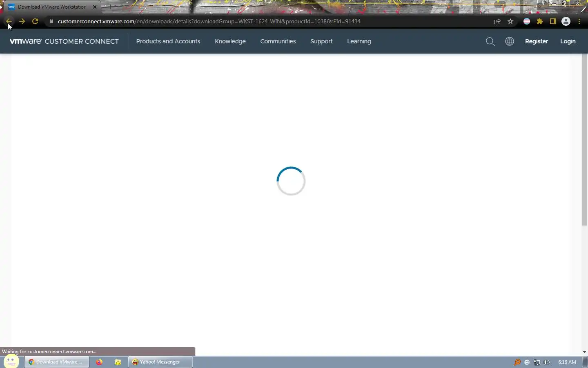Minimize the Chrome window
The width and height of the screenshot is (588, 368).
click(x=554, y=3)
